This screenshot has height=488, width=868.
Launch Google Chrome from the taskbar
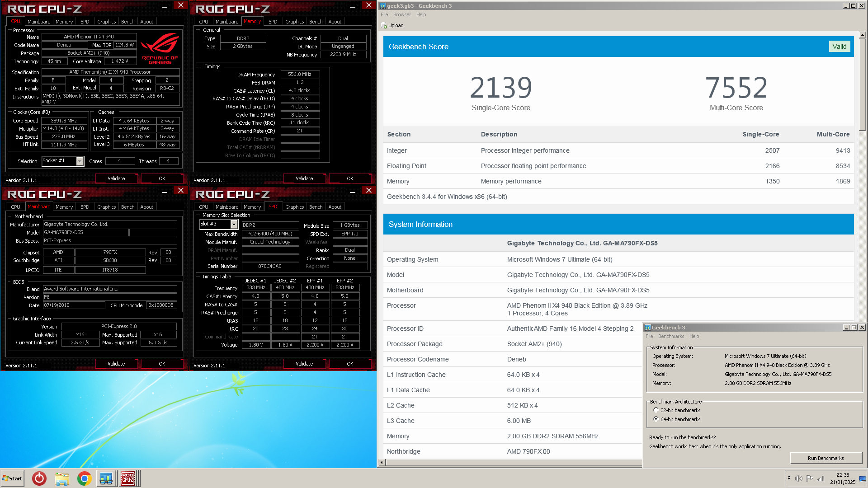coord(84,479)
